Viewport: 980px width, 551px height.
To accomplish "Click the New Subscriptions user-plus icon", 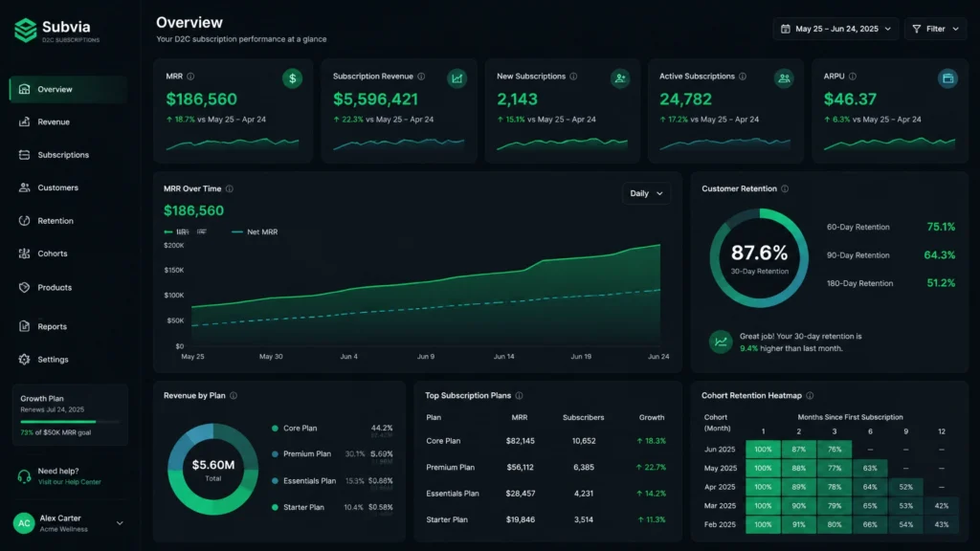I will pos(620,78).
